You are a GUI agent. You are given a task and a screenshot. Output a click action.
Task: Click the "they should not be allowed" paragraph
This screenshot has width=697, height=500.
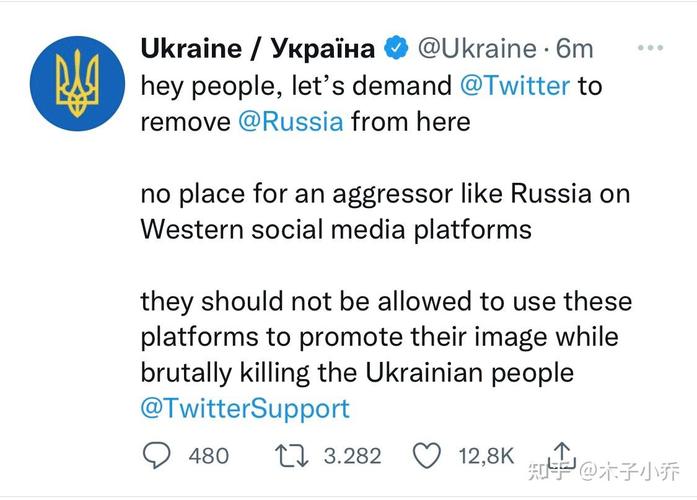pos(385,336)
